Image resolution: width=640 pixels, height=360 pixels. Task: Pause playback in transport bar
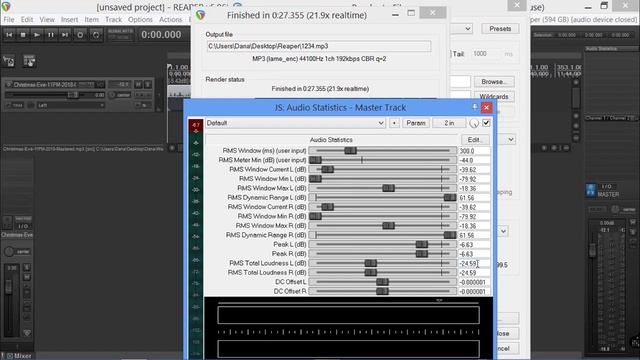pyautogui.click(x=51, y=35)
